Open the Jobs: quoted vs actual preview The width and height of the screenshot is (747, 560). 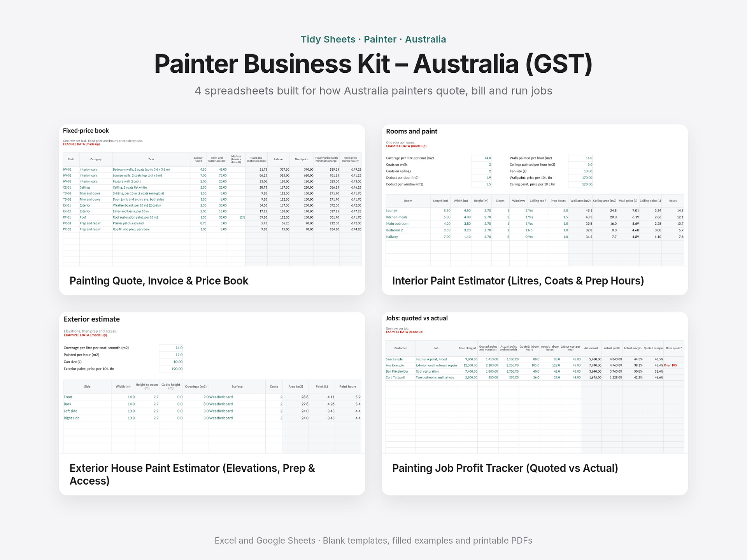tap(535, 383)
